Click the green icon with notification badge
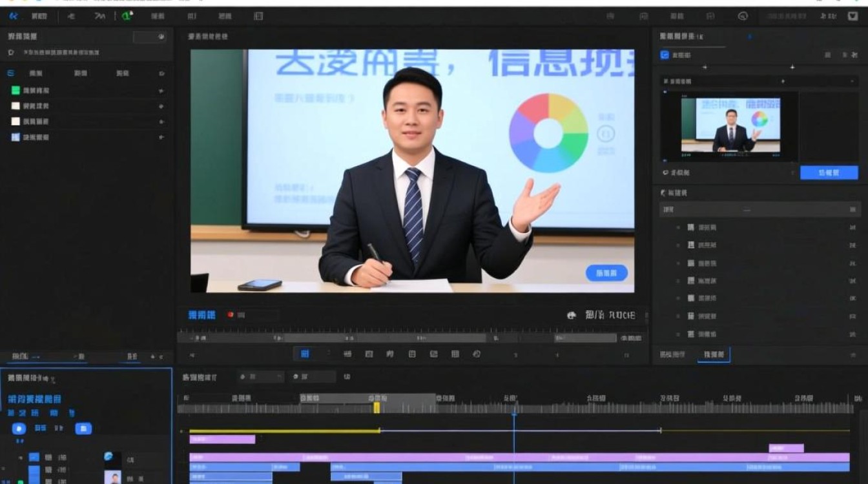The width and height of the screenshot is (868, 484). pos(127,15)
